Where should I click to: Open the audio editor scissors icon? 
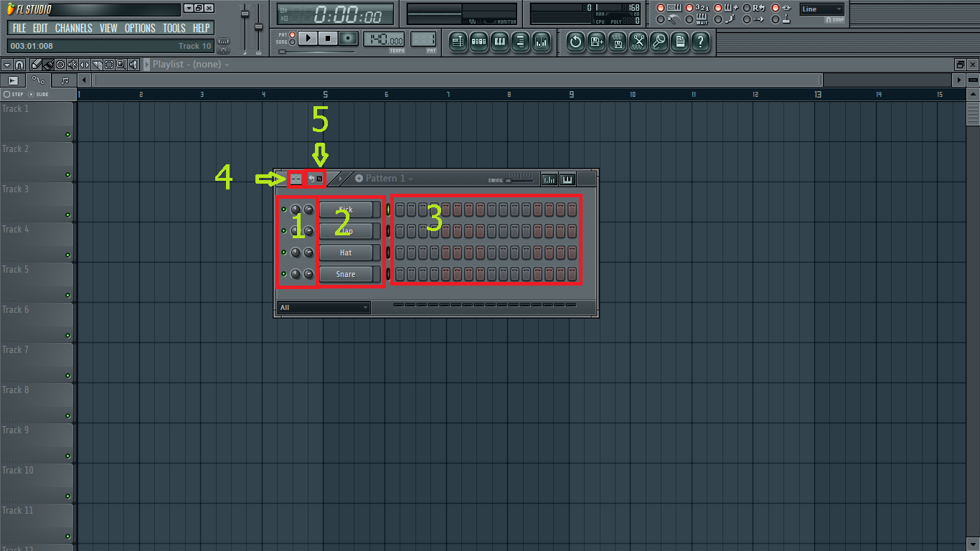click(x=638, y=42)
